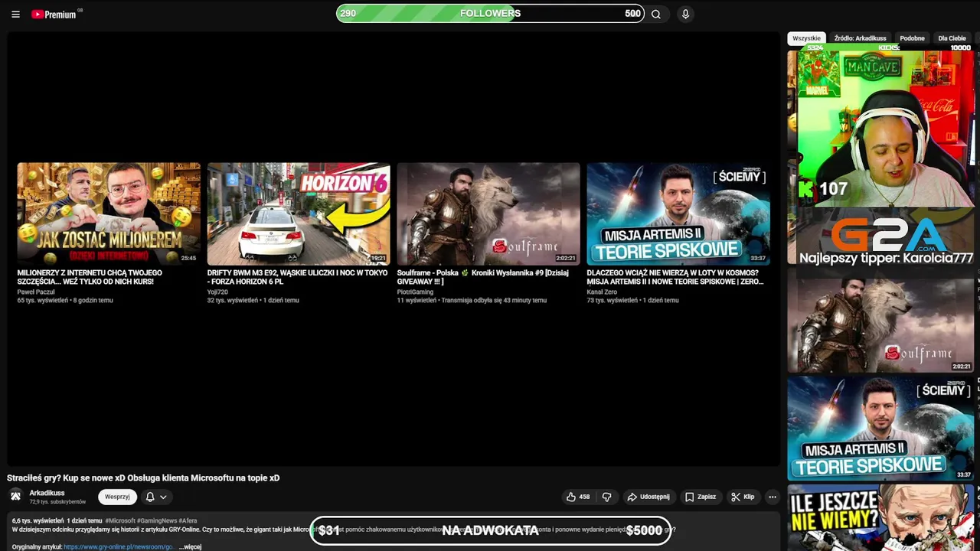Expand description with ...więcej

pyautogui.click(x=190, y=547)
